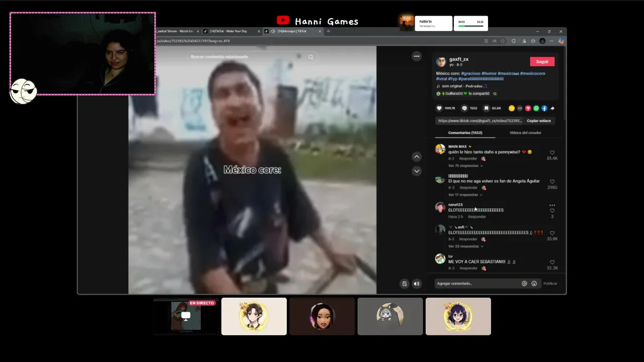This screenshot has width=644, height=362.
Task: Open more share options arrow
Action: click(552, 108)
